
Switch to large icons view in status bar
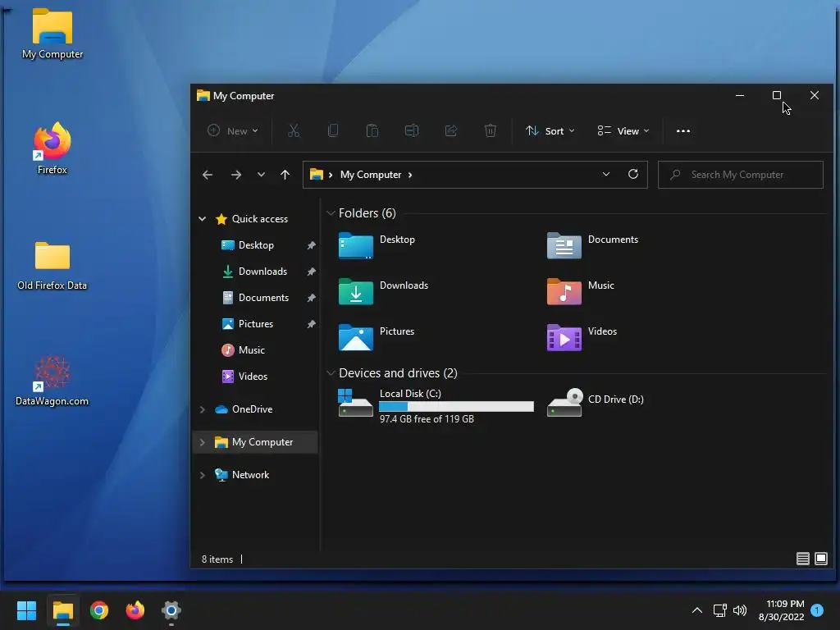click(820, 559)
